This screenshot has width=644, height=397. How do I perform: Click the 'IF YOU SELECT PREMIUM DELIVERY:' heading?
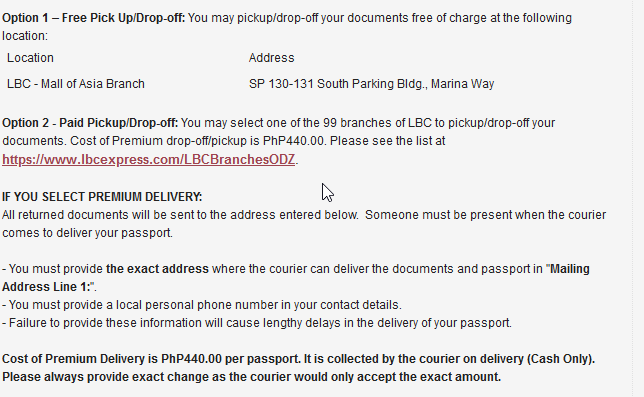[102, 197]
